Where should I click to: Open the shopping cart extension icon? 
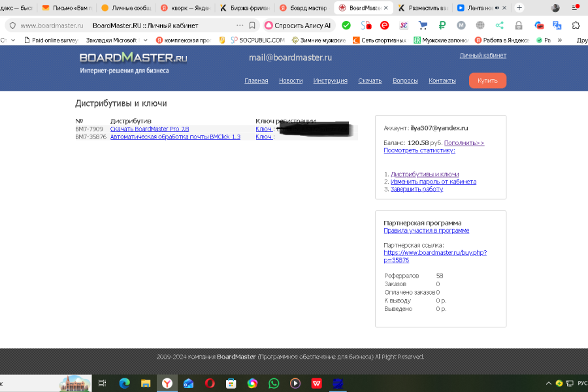click(x=423, y=25)
